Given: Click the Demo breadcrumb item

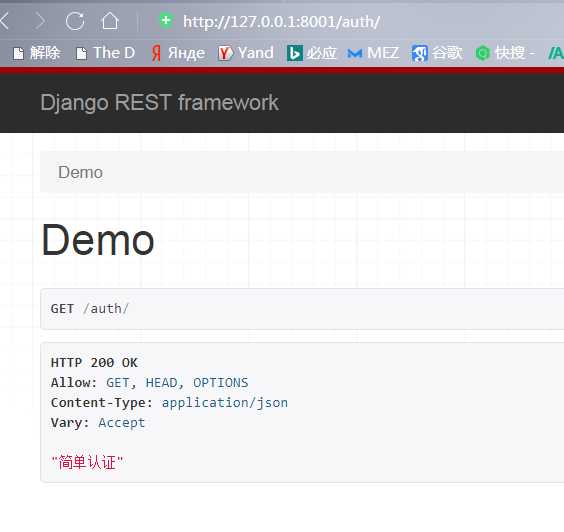Looking at the screenshot, I should (x=80, y=172).
